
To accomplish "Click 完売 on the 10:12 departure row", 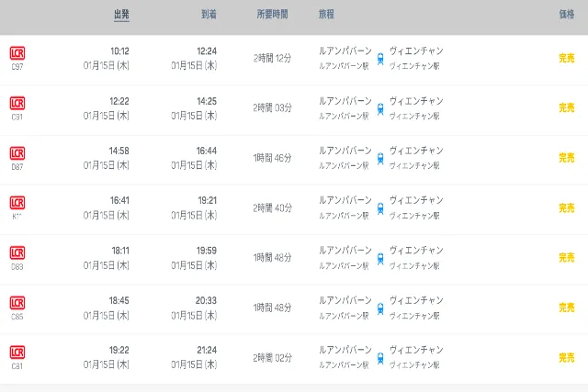I will click(567, 58).
